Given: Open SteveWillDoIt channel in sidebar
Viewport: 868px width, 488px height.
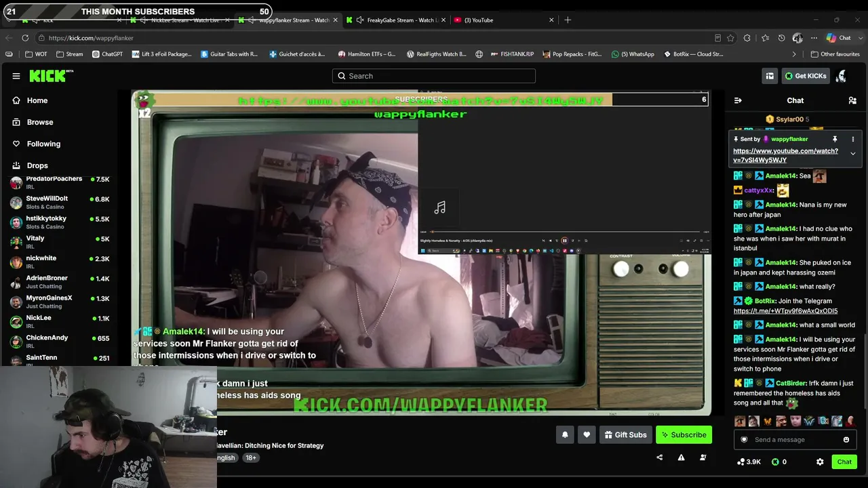Looking at the screenshot, I should coord(60,202).
